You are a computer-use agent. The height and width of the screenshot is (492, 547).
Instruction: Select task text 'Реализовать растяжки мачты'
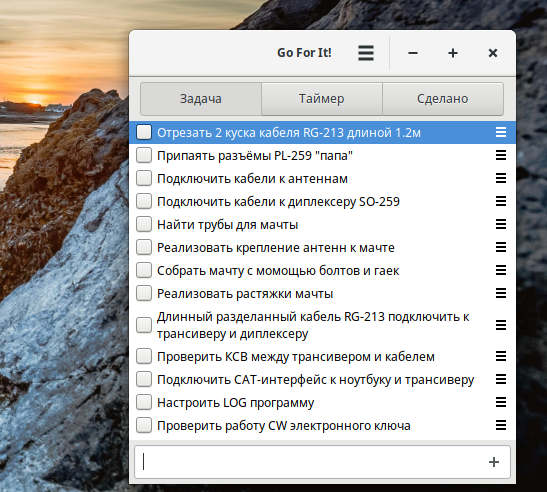tap(245, 294)
